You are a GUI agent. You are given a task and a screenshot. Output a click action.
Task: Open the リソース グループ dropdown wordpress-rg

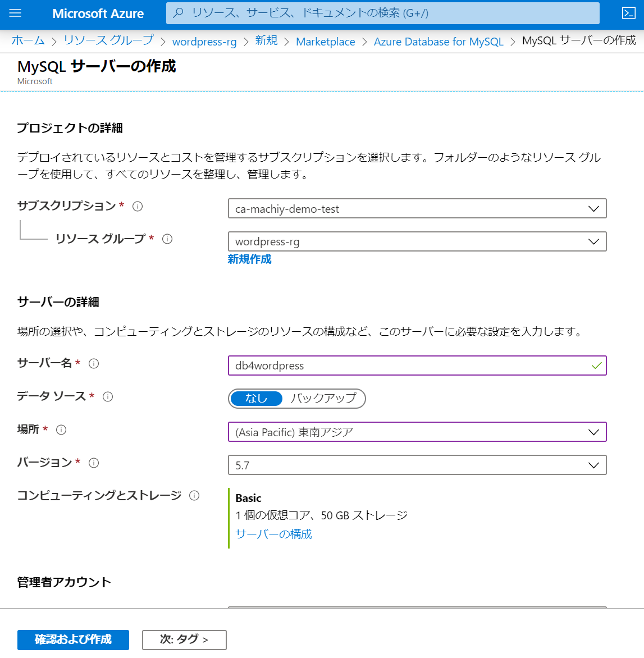coord(417,242)
